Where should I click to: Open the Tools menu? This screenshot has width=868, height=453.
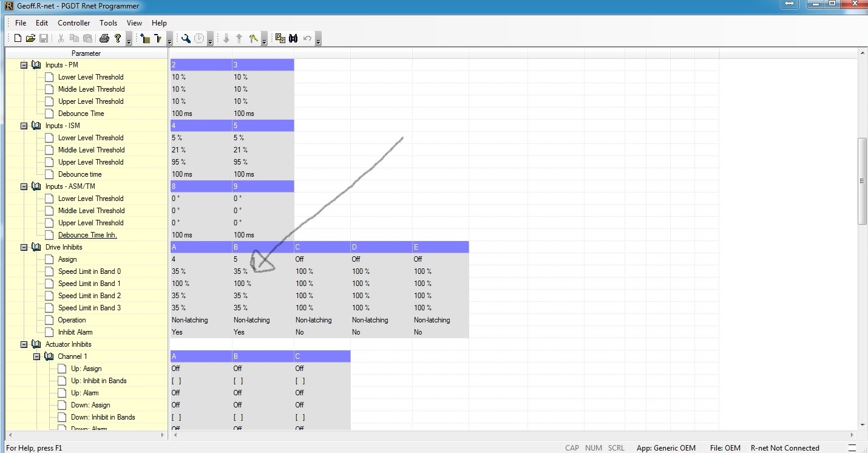point(108,23)
